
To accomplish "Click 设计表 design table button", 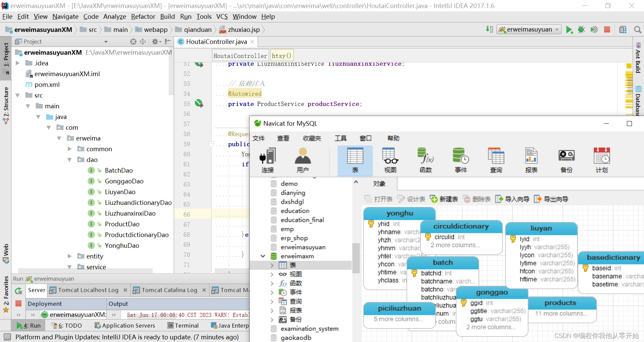I will click(411, 199).
